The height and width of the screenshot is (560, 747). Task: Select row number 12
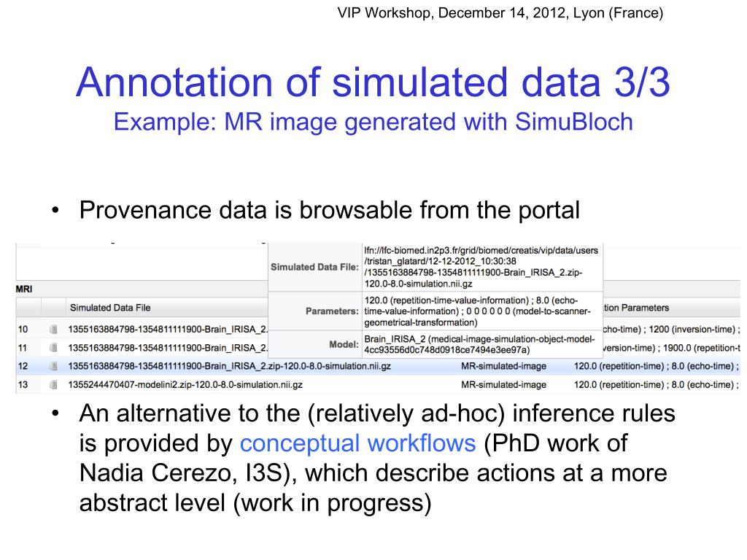coord(23,366)
